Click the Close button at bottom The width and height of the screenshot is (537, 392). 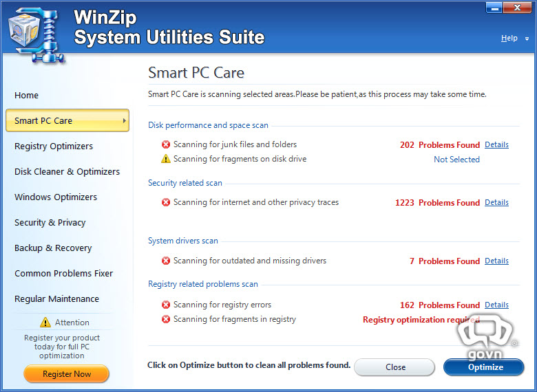pyautogui.click(x=394, y=367)
